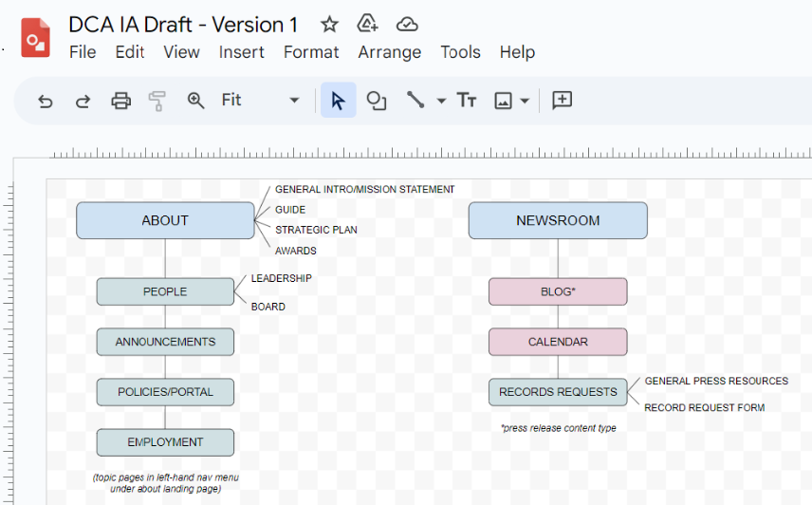Select the pink BLOG* box
The image size is (812, 505).
(x=558, y=291)
